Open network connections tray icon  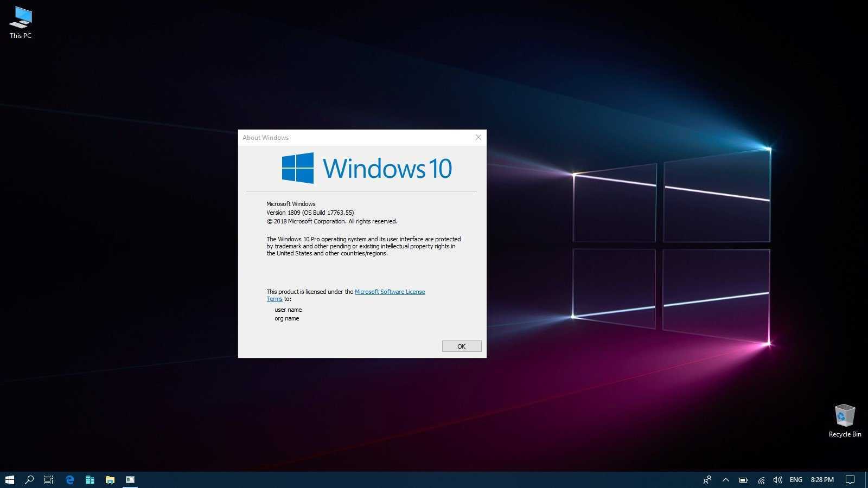click(x=761, y=480)
